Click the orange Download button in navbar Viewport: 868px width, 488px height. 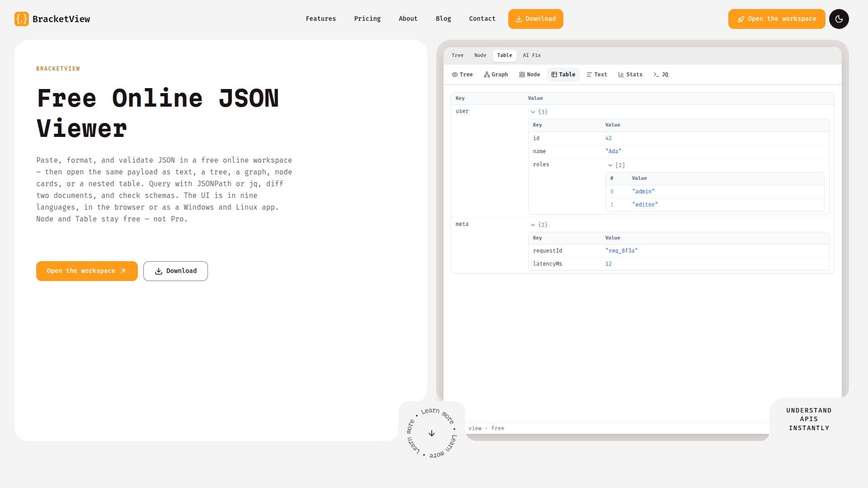pos(535,19)
